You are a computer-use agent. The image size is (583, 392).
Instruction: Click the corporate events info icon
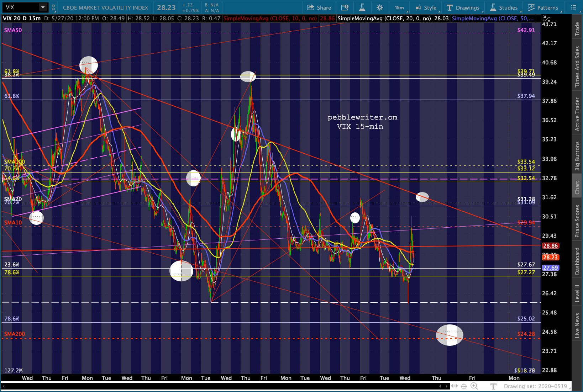pos(345,7)
